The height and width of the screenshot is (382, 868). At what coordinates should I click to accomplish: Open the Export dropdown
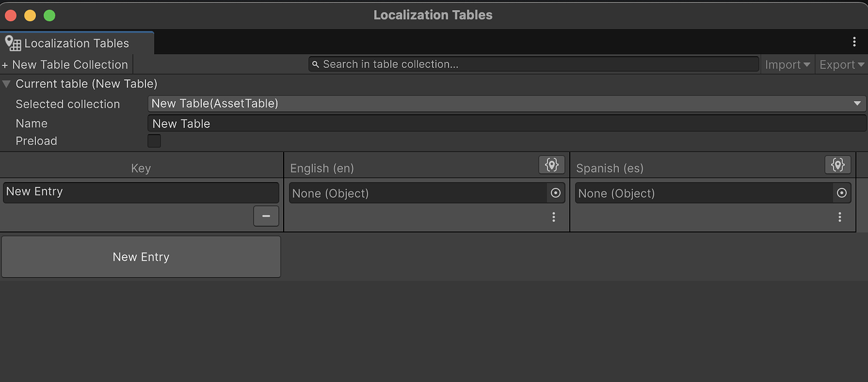coord(841,64)
